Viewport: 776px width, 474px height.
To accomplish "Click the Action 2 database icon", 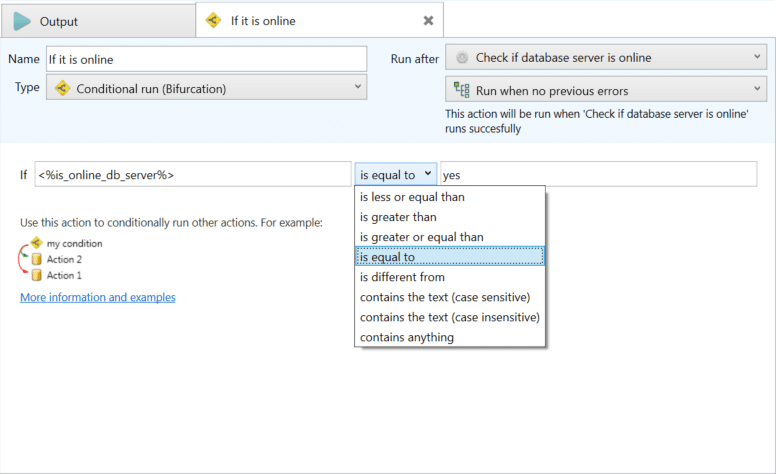I will coord(37,259).
